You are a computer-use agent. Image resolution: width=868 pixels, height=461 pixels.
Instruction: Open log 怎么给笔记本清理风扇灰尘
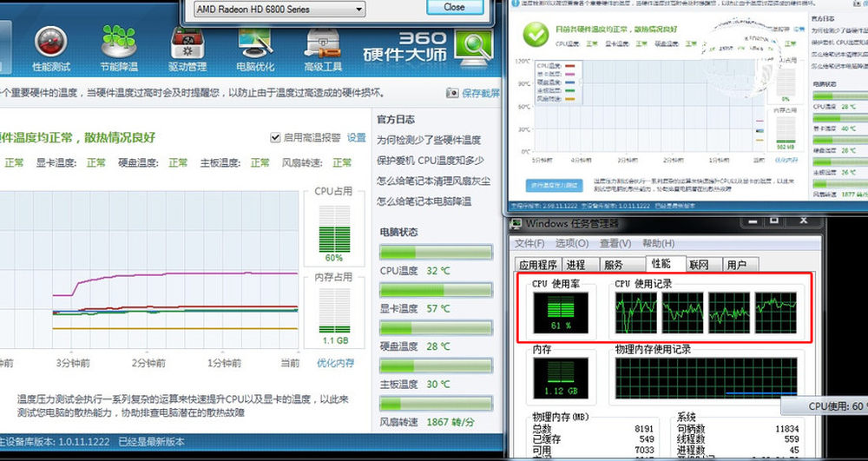[433, 181]
